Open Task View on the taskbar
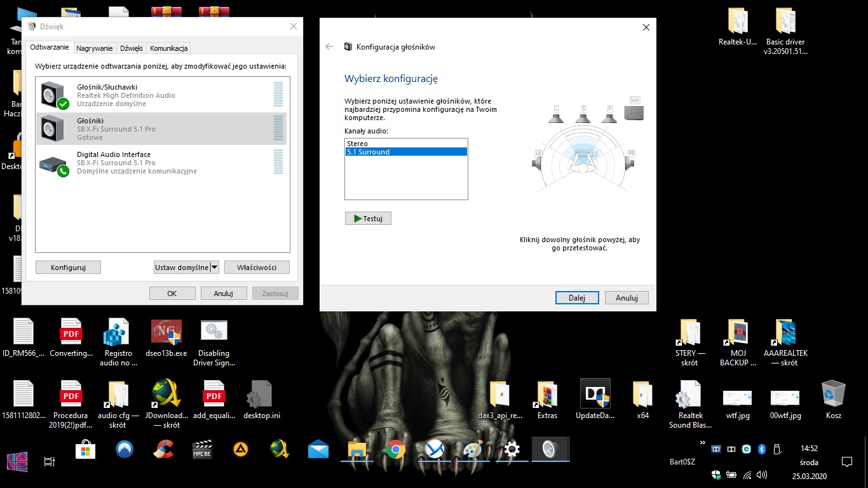The image size is (868, 488). click(50, 462)
